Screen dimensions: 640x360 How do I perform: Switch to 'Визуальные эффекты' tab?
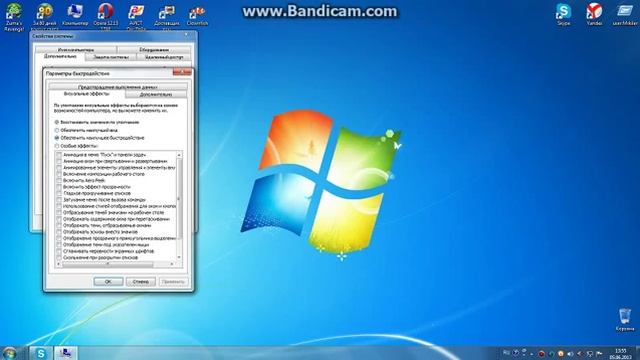tap(87, 94)
